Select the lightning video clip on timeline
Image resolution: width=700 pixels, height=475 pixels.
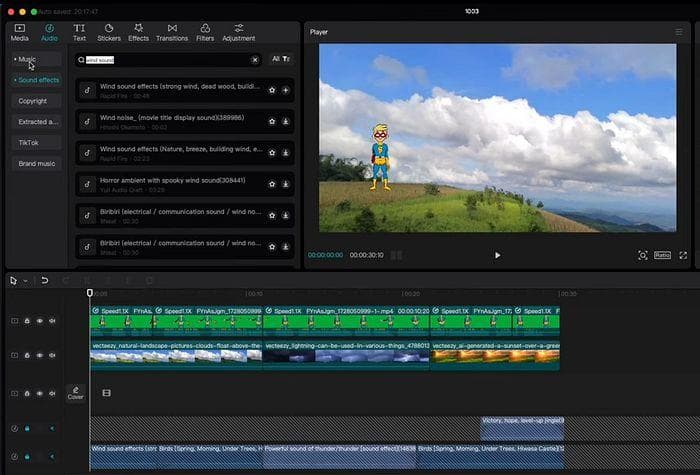[346, 356]
